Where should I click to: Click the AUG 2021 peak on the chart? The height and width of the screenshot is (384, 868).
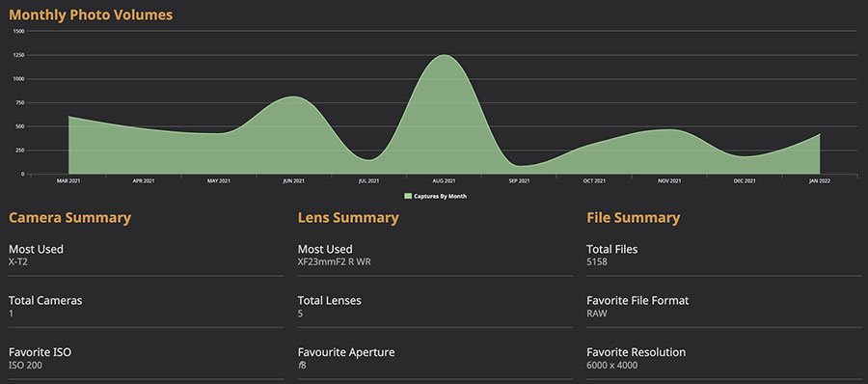[x=444, y=55]
